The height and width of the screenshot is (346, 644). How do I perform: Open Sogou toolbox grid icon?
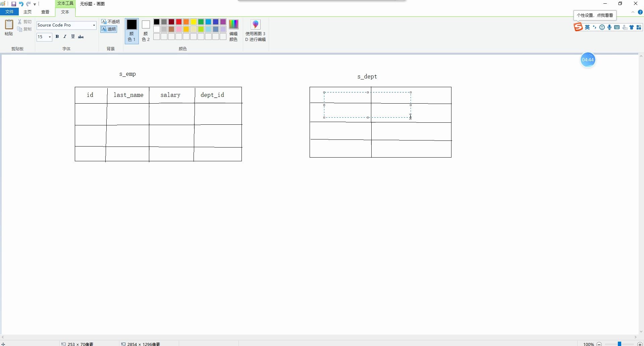click(x=639, y=27)
